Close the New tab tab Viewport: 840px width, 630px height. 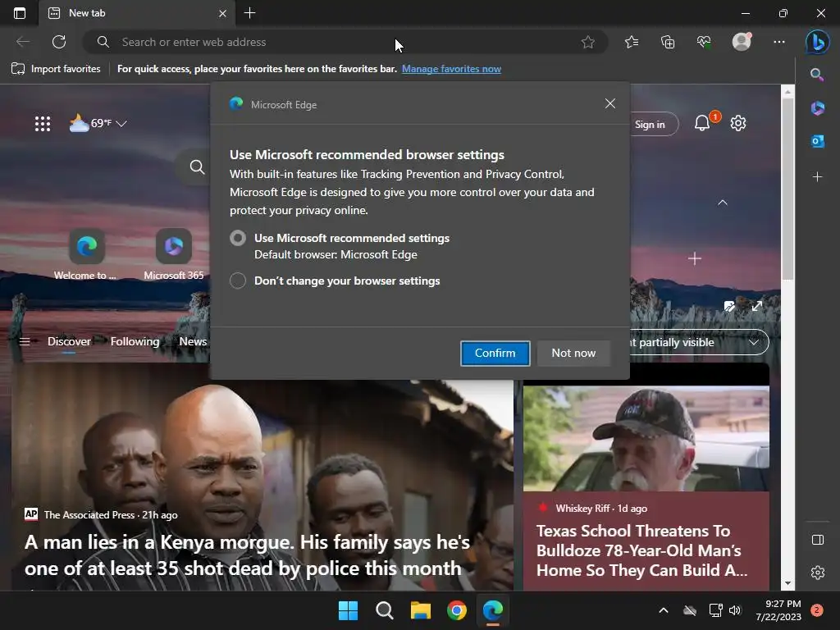[222, 13]
